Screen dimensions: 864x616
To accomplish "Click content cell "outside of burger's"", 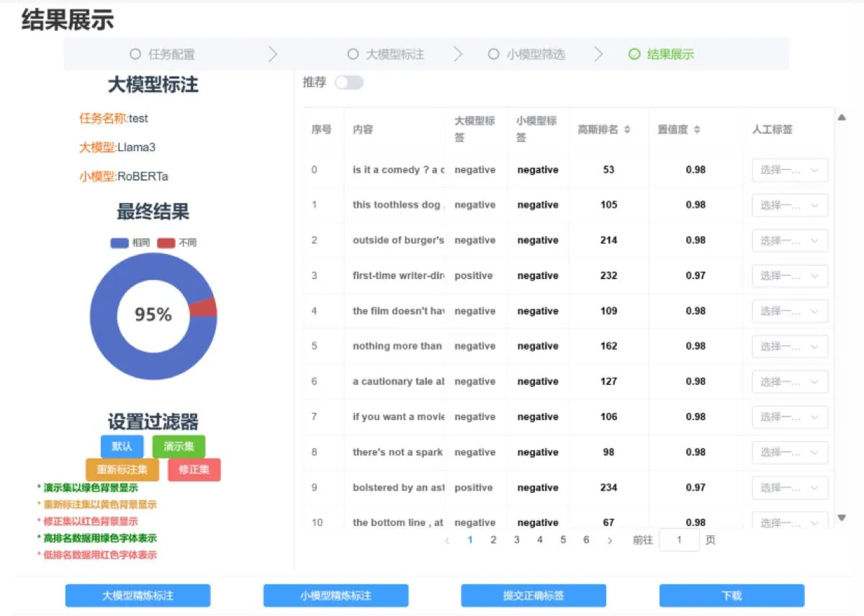I will (399, 240).
